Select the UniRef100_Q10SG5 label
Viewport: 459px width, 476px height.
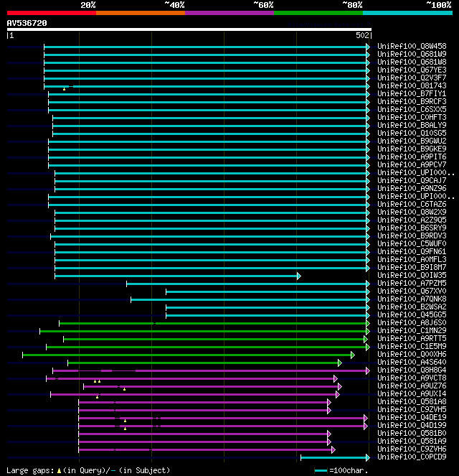412,133
